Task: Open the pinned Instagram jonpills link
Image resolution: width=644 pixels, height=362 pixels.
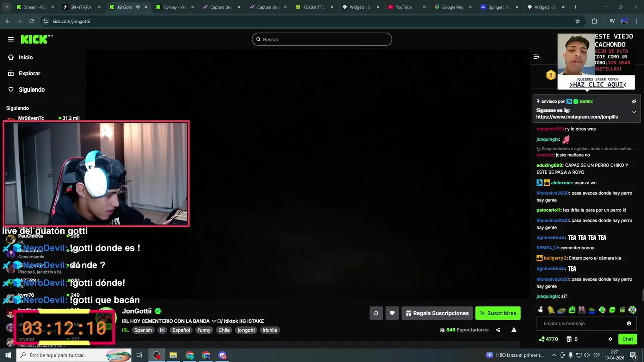Action: coord(577,117)
